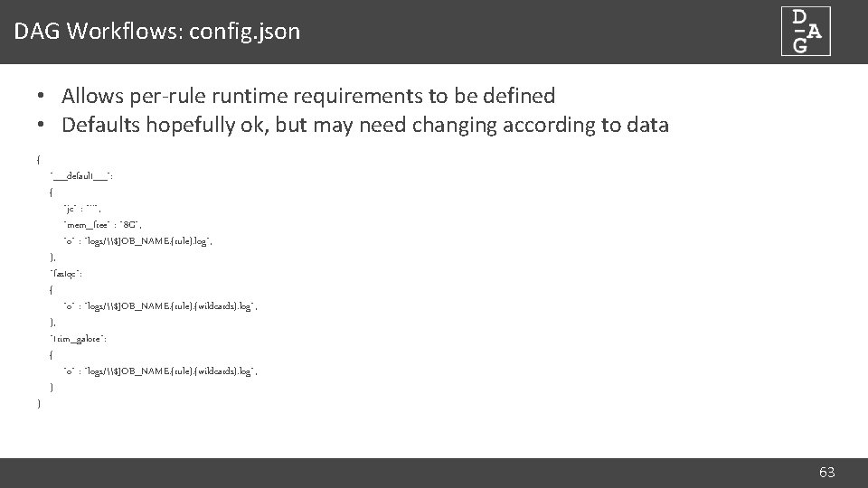The height and width of the screenshot is (488, 868).
Task: Click the opening brace below "trim_galore"
Action: click(x=52, y=354)
